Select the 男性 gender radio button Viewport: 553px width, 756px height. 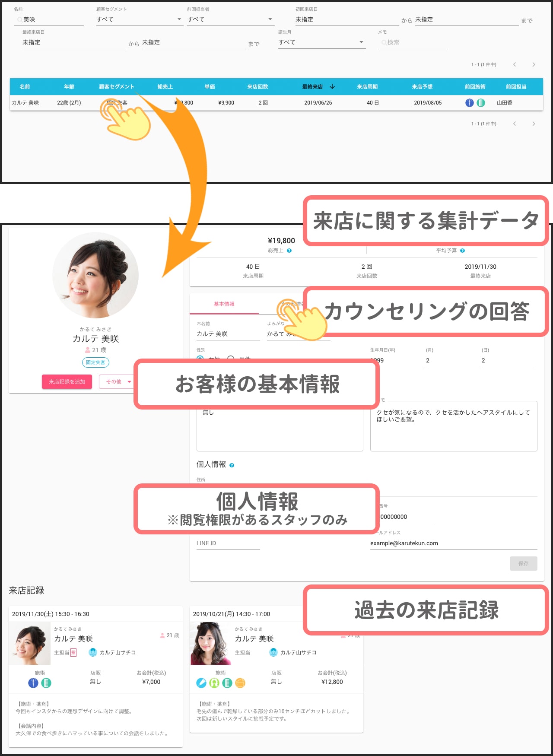[231, 359]
